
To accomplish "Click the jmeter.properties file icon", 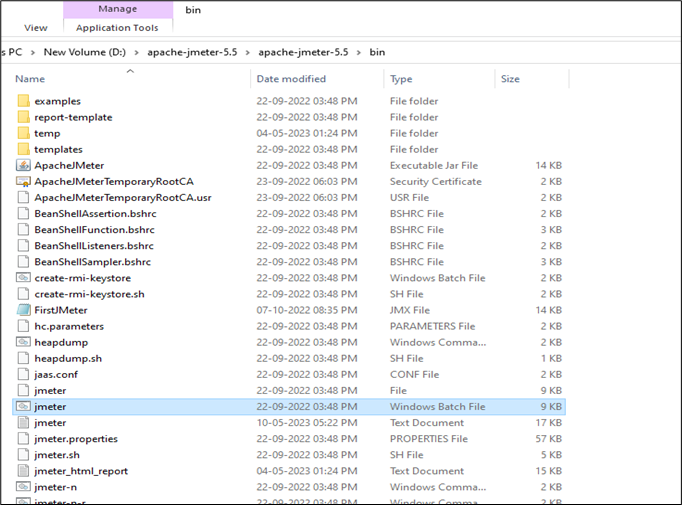I will point(23,439).
